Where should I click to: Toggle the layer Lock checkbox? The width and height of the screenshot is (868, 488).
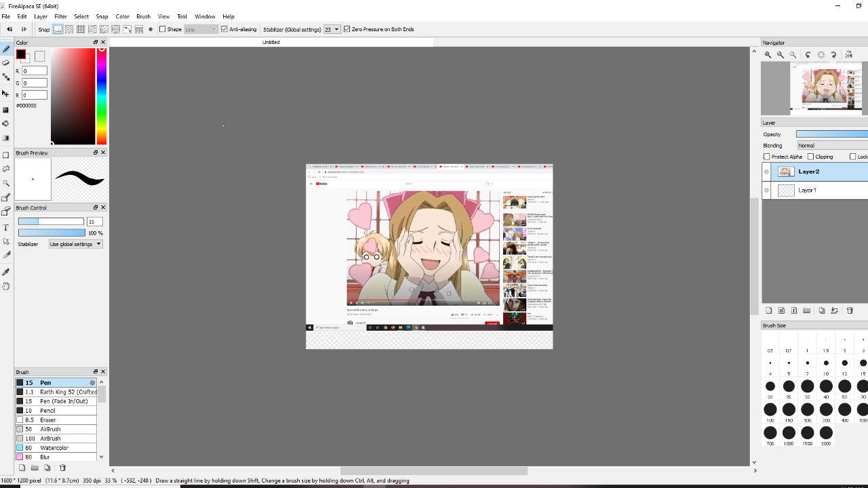click(853, 157)
